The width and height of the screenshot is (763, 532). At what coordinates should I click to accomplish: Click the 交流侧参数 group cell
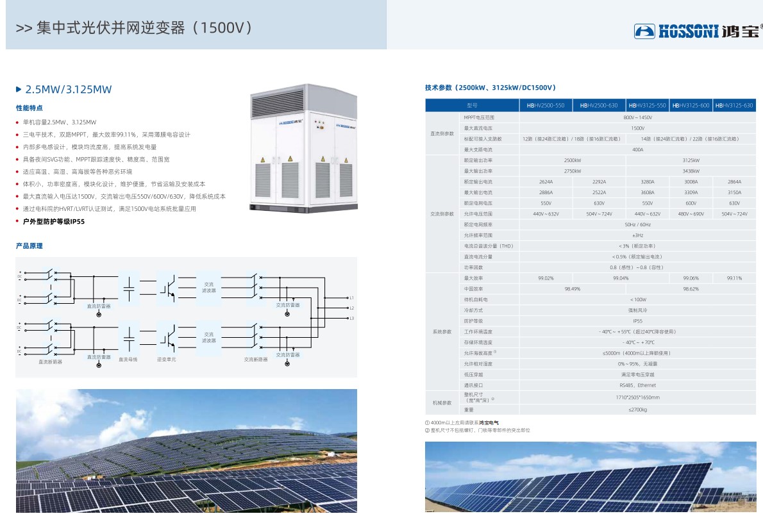click(x=442, y=214)
